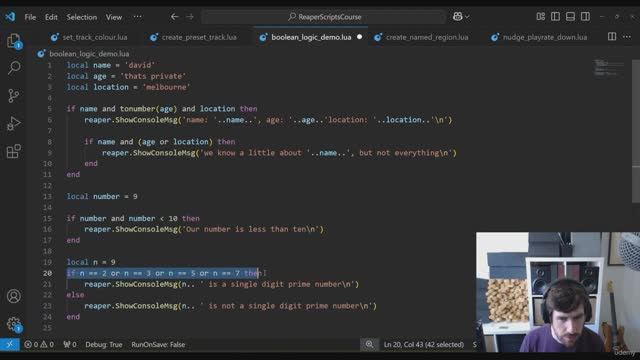
Task: Open the File menu
Action: (x=30, y=17)
